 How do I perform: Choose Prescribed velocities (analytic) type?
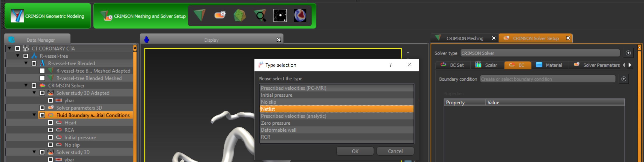[x=336, y=116]
